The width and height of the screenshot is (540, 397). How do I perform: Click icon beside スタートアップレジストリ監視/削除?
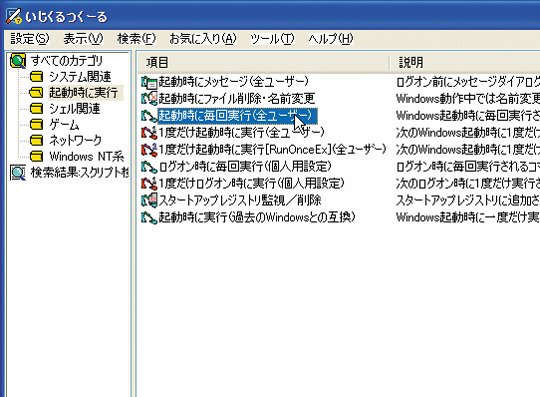coord(149,200)
